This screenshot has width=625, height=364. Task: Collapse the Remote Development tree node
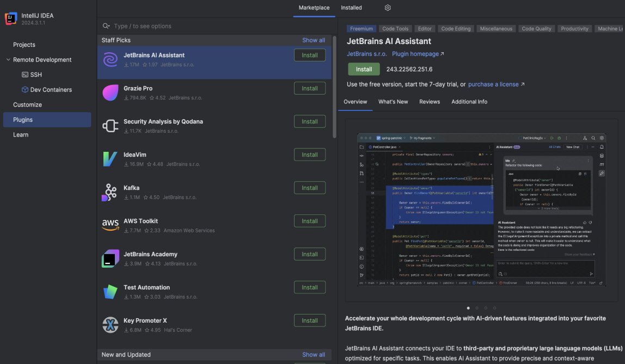[8, 60]
